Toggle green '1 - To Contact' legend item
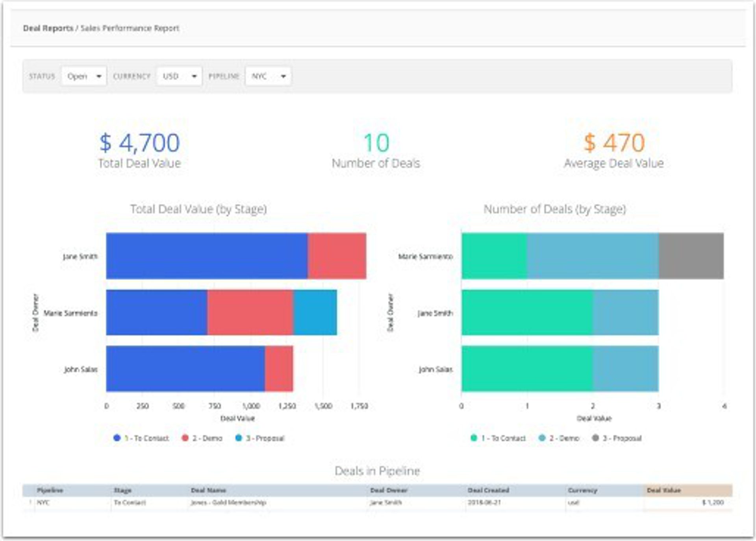The height and width of the screenshot is (541, 756). [498, 438]
